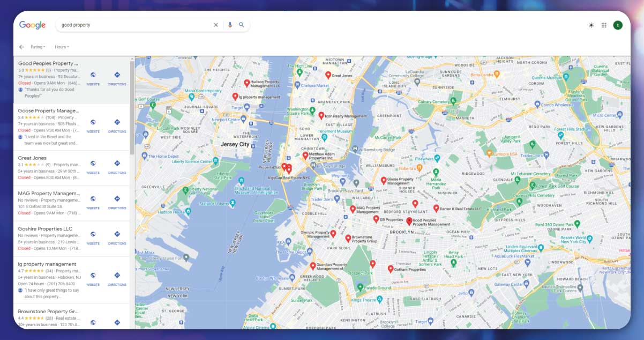Get Directions to Great Jones
The image size is (644, 340).
click(x=117, y=167)
